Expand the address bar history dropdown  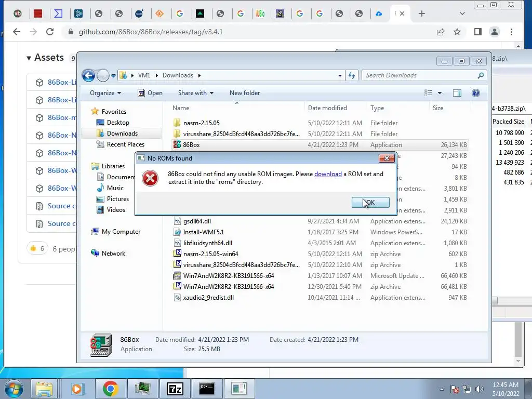(340, 76)
